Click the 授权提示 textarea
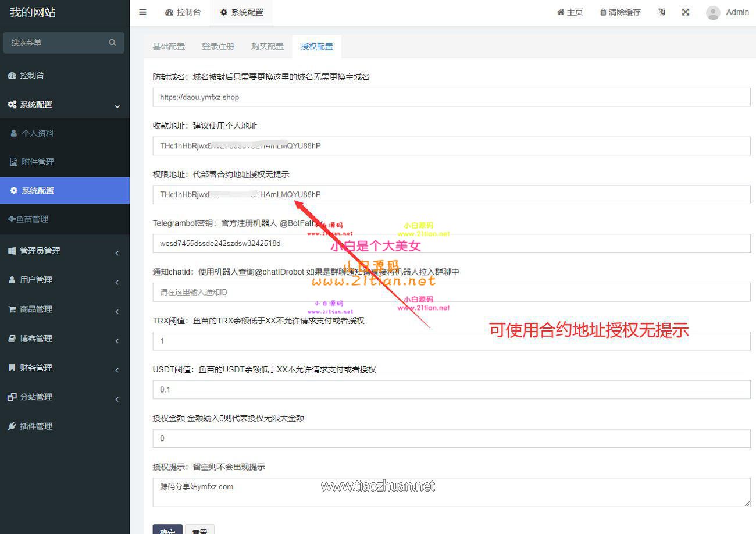Viewport: 756px width, 534px height. pos(452,492)
